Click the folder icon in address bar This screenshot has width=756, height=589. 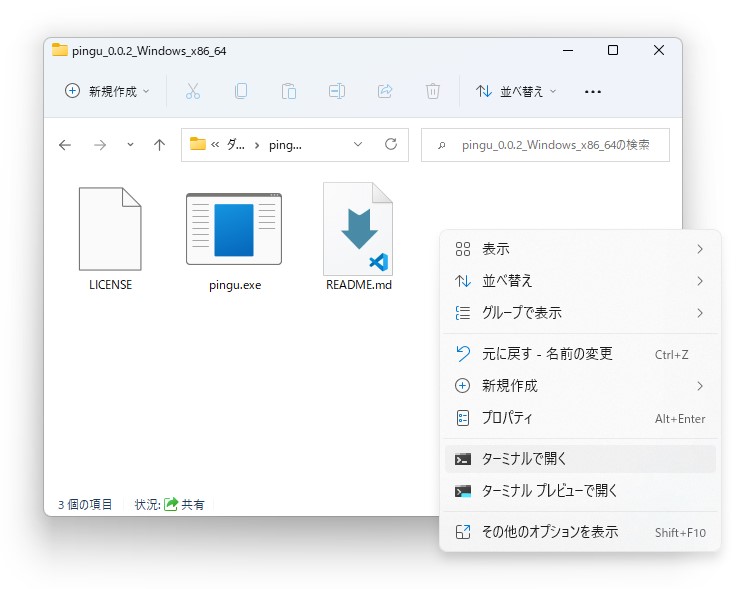pyautogui.click(x=198, y=144)
